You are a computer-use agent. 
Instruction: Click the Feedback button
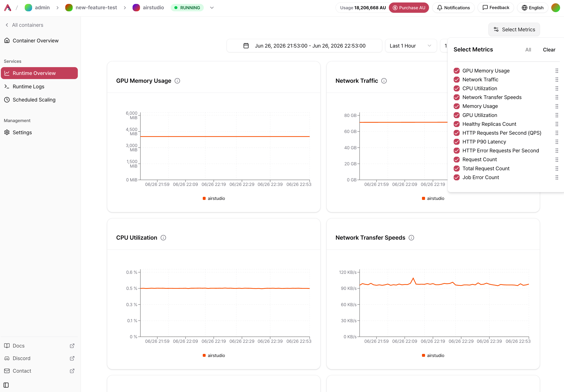pyautogui.click(x=496, y=8)
